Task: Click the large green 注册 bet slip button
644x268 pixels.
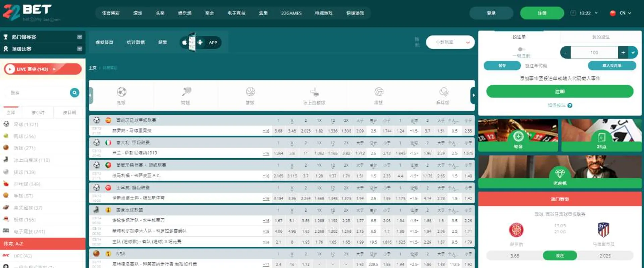Action: click(560, 91)
